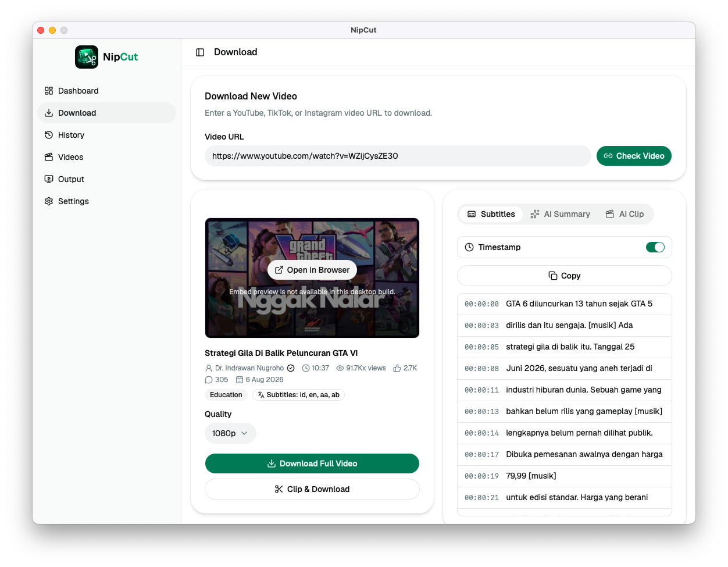This screenshot has height=567, width=728.
Task: Open the Output section
Action: tap(106, 179)
